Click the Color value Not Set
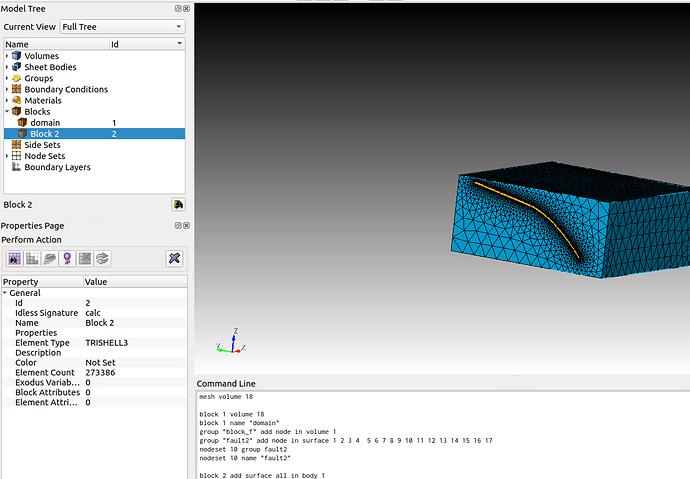Screen dimensions: 690x479 point(100,362)
